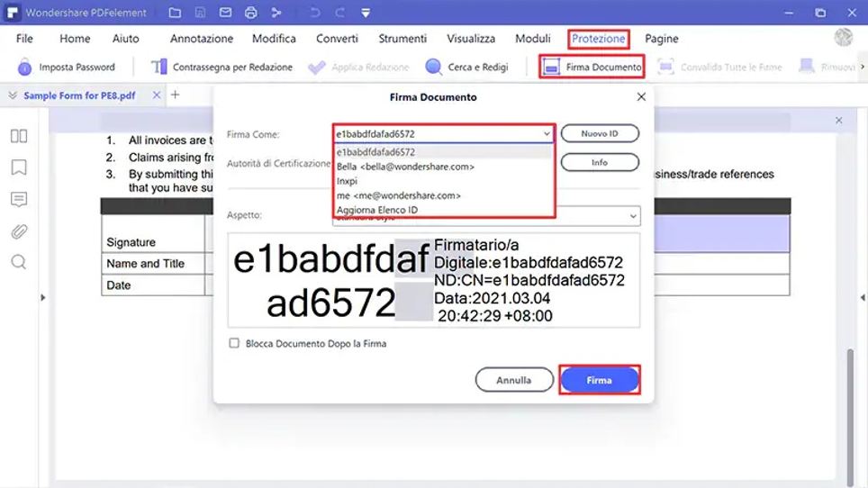Click the Date row label in form
This screenshot has height=488, width=868.
coord(119,285)
